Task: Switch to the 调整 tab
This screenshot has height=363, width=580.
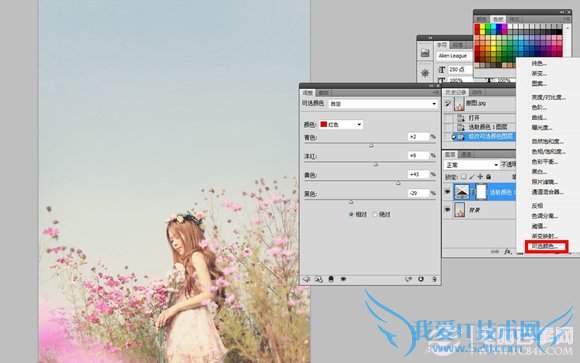Action: pyautogui.click(x=308, y=93)
